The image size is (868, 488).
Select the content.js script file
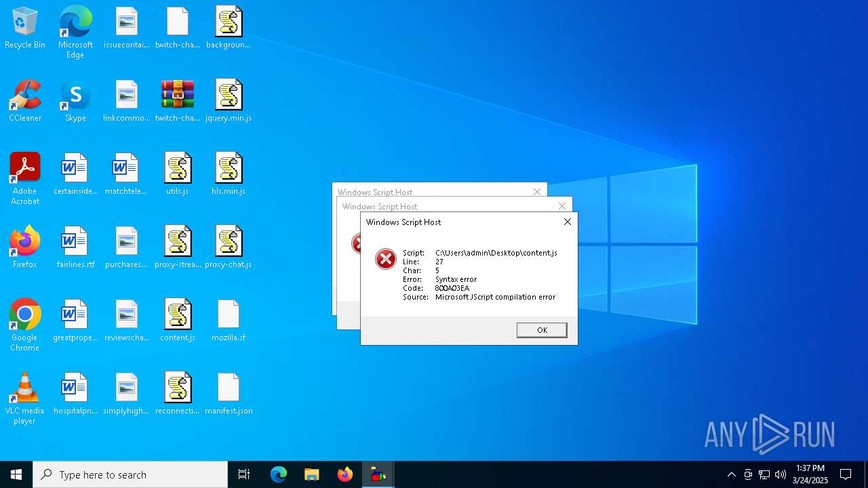pyautogui.click(x=177, y=321)
